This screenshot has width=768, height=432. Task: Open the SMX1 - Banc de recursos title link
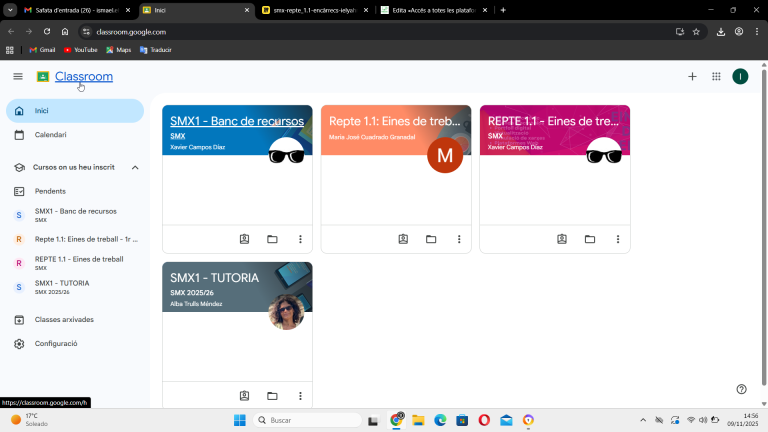tap(236, 121)
